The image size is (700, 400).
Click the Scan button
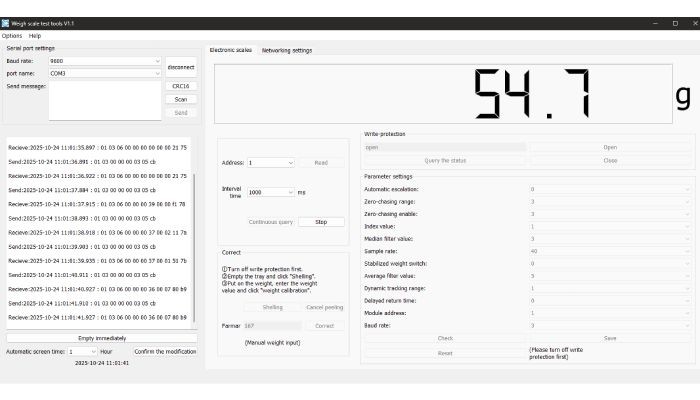tap(181, 100)
